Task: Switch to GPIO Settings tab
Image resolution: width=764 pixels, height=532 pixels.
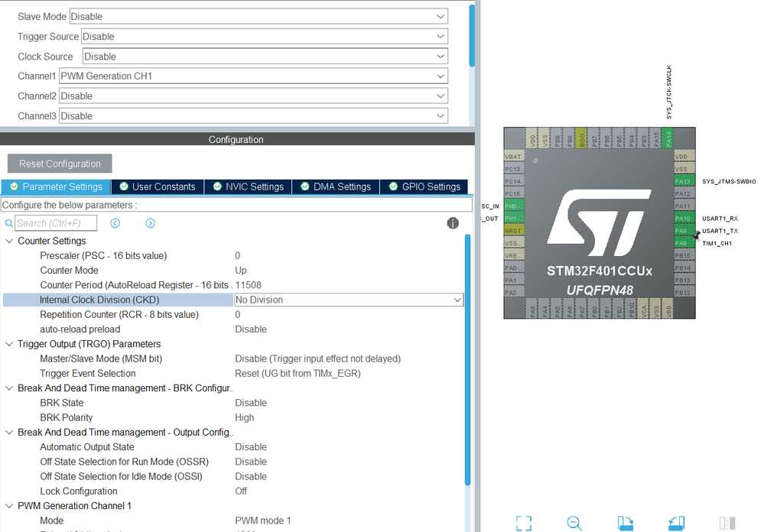Action: click(x=424, y=187)
